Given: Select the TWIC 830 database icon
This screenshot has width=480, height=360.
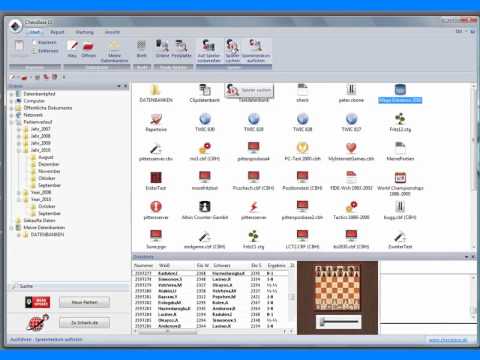Looking at the screenshot, I should 205,123.
